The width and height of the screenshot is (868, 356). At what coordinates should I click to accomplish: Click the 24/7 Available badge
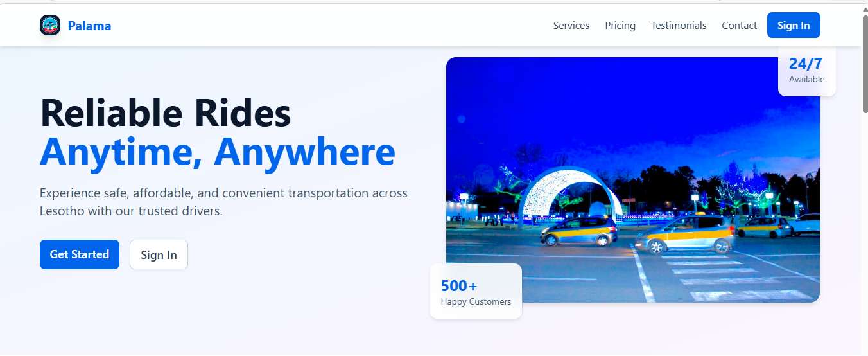click(806, 71)
